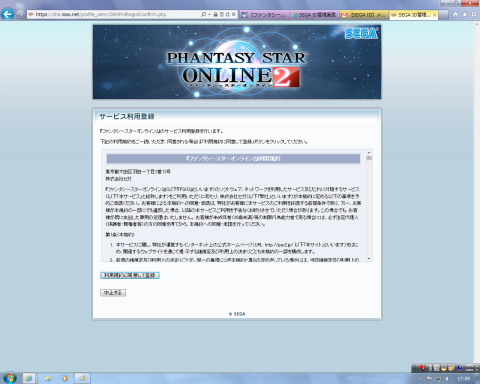This screenshot has width=480, height=384.
Task: Click the SEGA copyright footer text
Action: (x=237, y=314)
